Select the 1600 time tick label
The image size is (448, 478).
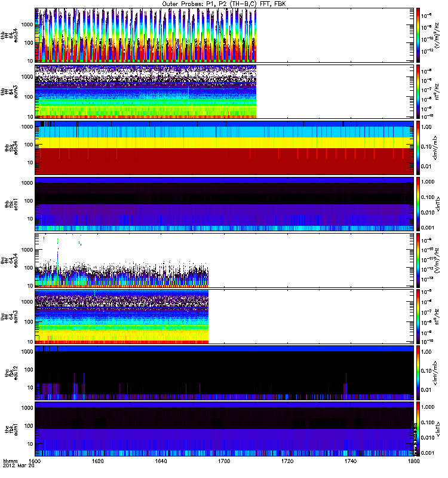pos(35,461)
